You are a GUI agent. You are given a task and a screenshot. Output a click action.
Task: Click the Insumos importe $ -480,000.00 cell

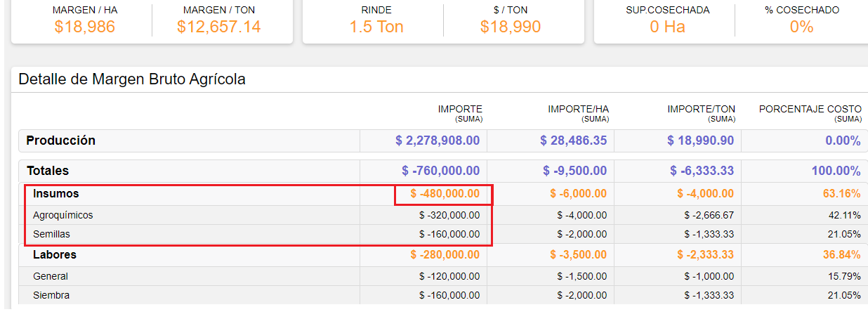tap(445, 194)
